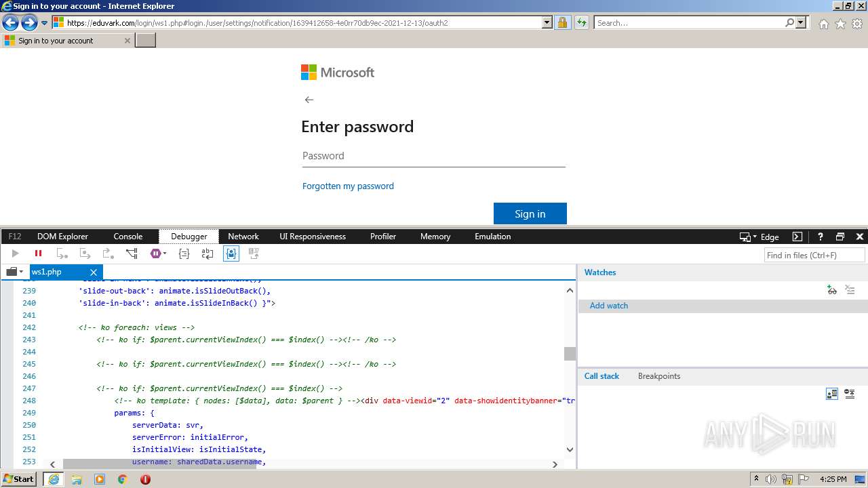Screen dimensions: 868x488
Task: Click the source maps toggle icon
Action: [x=254, y=253]
